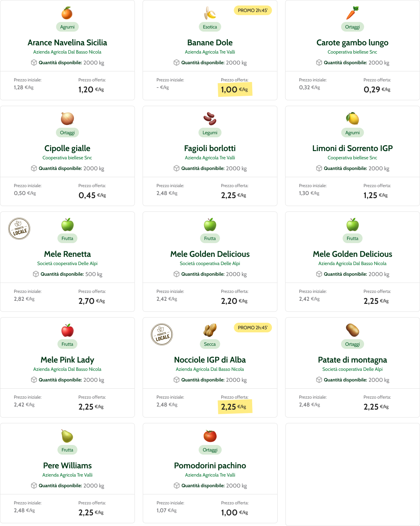The height and width of the screenshot is (526, 420).
Task: Open supplier Azienda Agricola Tre Valli under Pere Williams
Action: tap(67, 475)
